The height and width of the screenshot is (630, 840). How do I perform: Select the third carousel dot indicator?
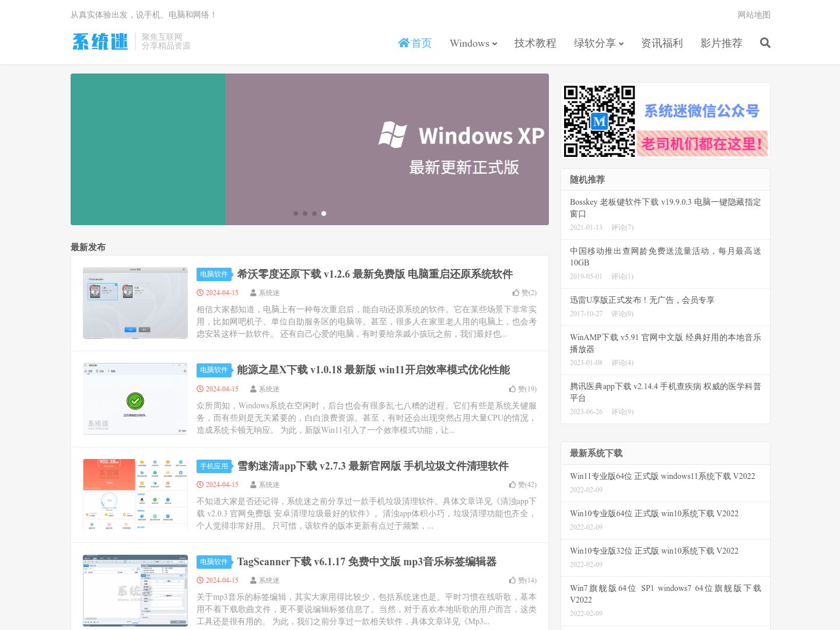coord(314,213)
